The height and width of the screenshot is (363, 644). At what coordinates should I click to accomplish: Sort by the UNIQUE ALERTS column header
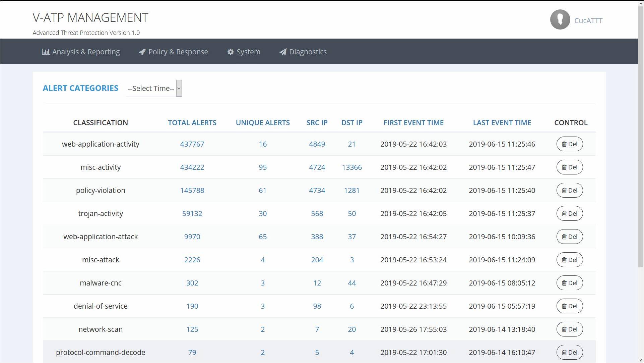coord(263,123)
